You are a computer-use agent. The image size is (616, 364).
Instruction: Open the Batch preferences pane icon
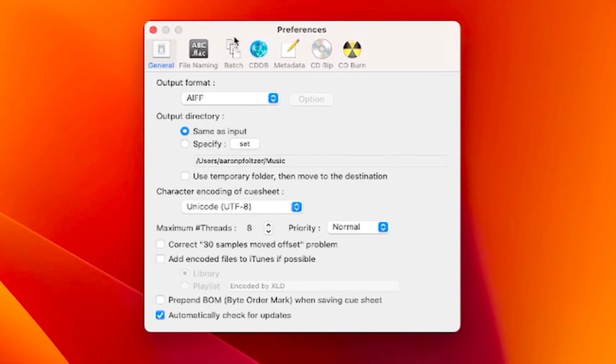click(233, 49)
